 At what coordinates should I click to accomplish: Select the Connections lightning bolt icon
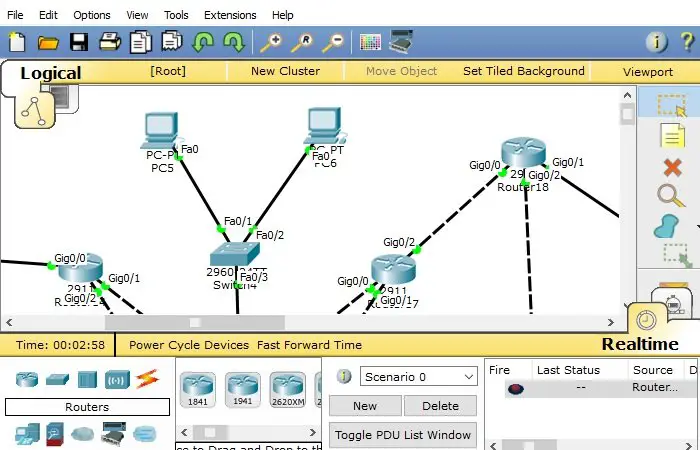[147, 379]
